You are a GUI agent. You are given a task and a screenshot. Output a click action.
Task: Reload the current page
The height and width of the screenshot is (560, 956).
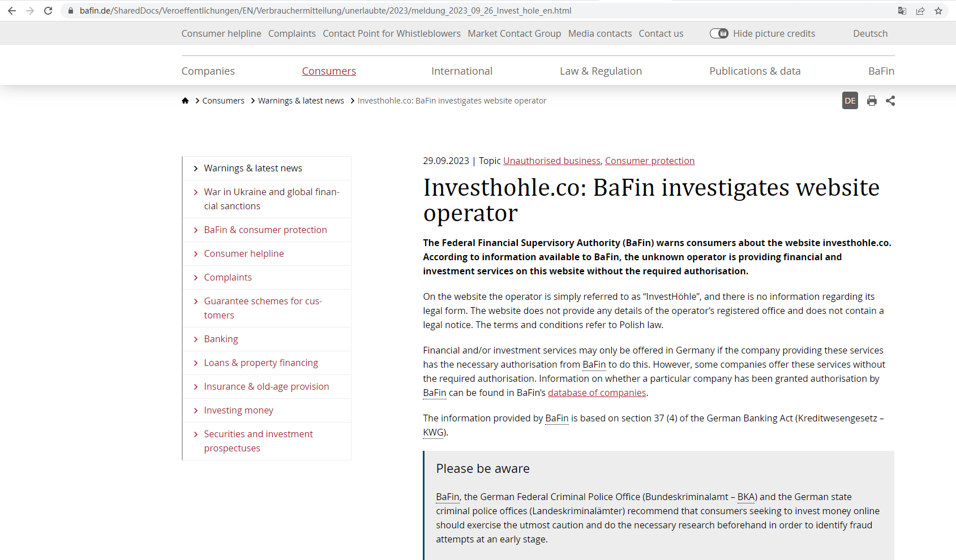coord(48,11)
